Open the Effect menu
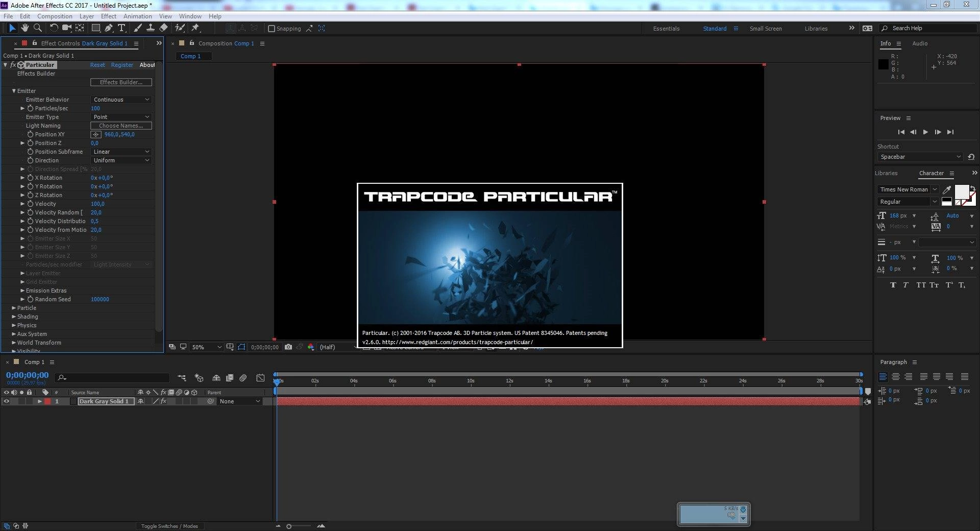 (x=108, y=16)
